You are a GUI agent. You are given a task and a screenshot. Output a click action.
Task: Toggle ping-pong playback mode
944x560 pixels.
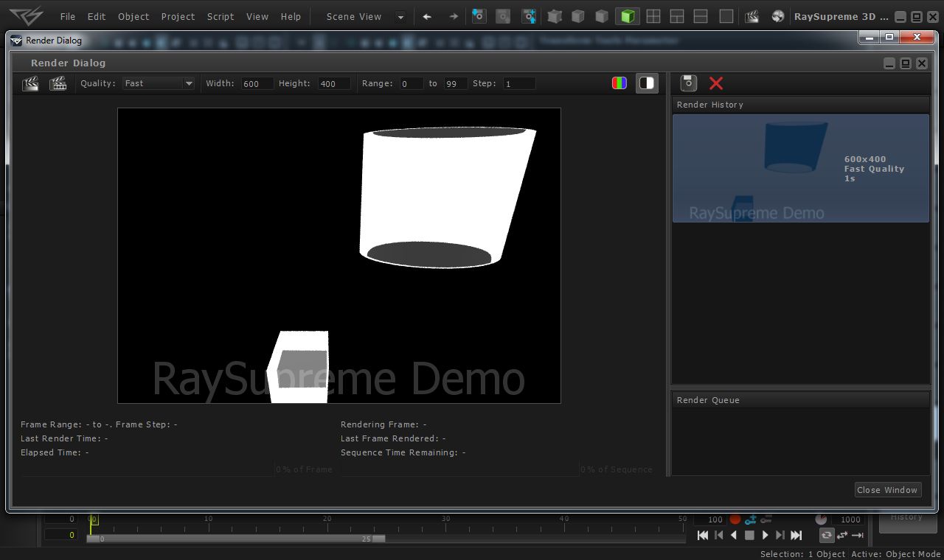pyautogui.click(x=842, y=536)
